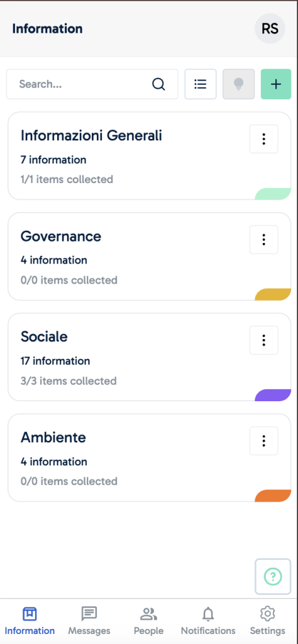Open the help question mark icon

coord(273,577)
